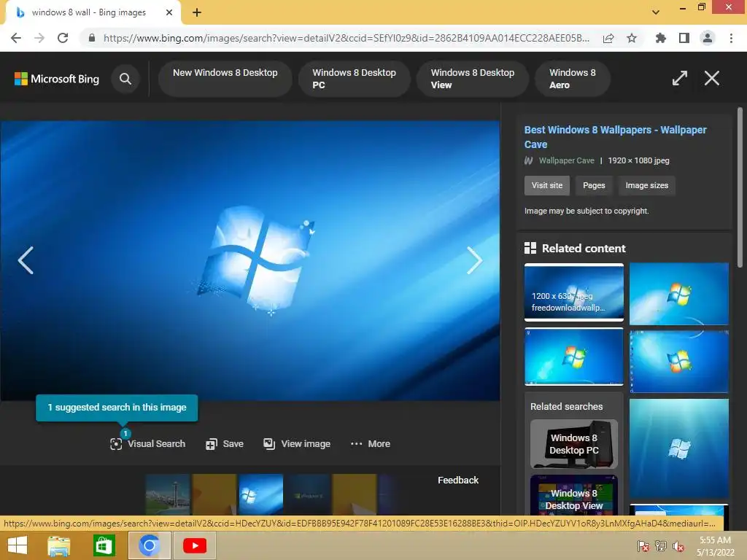Select dark Windows 8 logo filmstrip thumbnail
The image size is (747, 560).
click(x=307, y=494)
